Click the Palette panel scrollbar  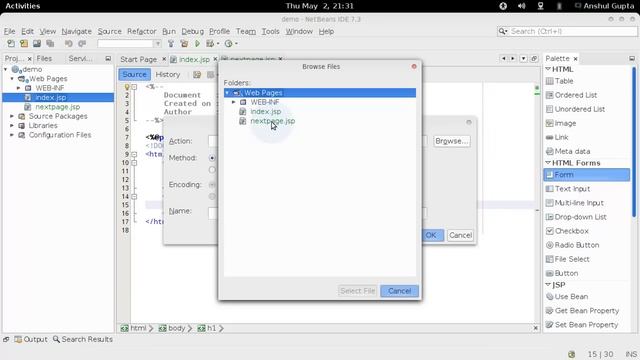coord(633,142)
